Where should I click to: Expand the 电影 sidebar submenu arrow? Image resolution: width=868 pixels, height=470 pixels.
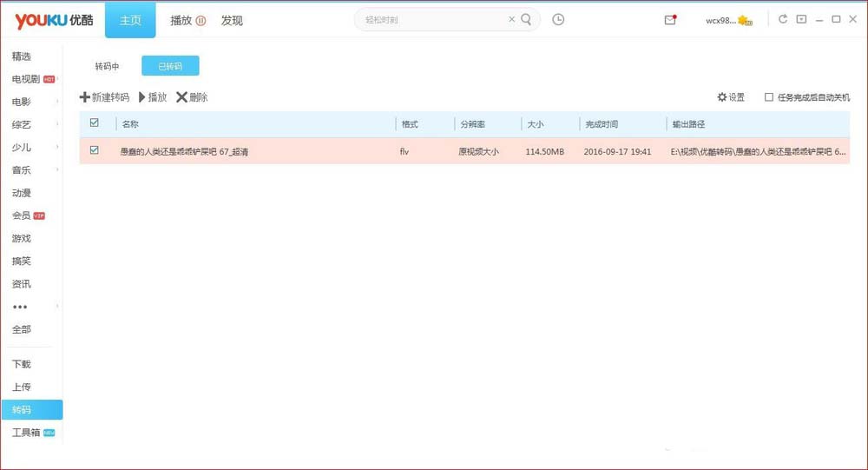[57, 102]
